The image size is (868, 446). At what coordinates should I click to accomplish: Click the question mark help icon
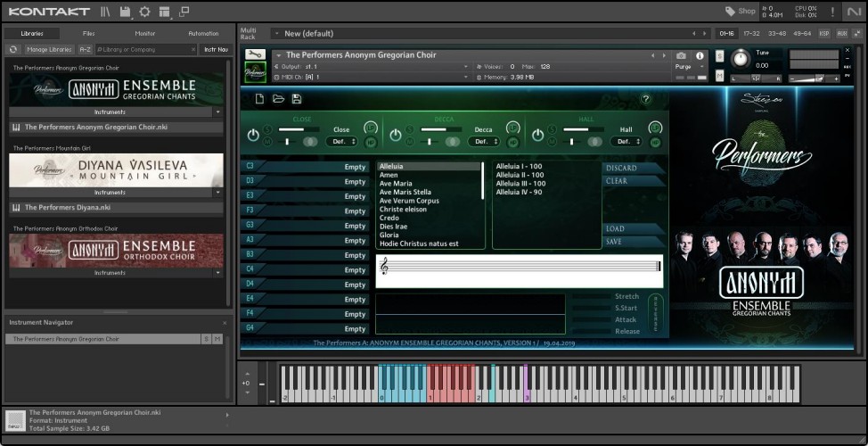point(645,99)
